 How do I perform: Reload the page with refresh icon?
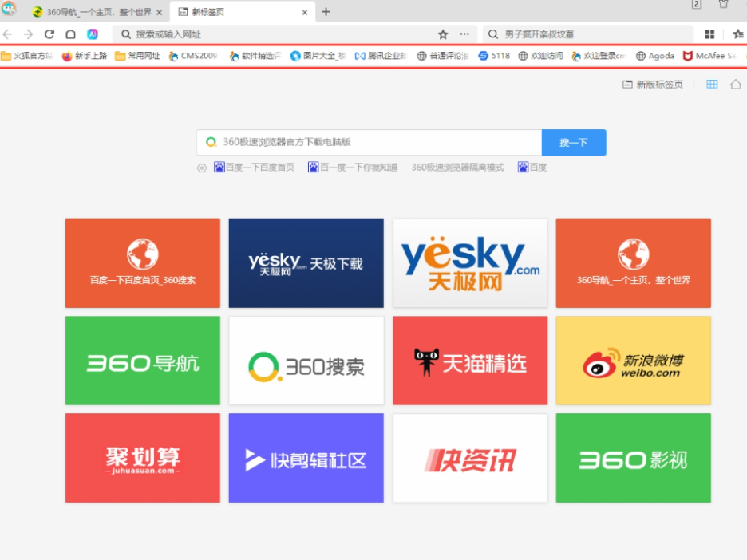(x=49, y=34)
